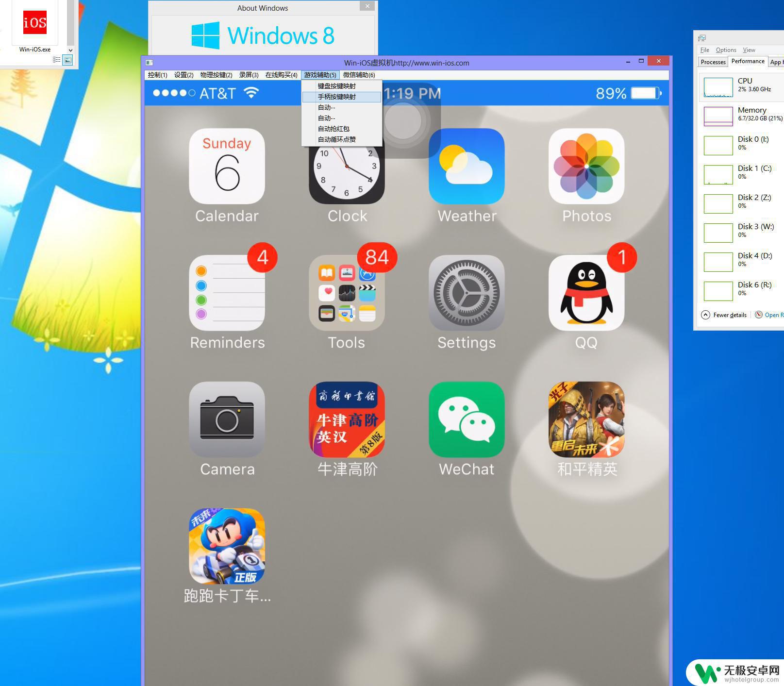784x686 pixels.
Task: Open the 牛津高阶 dictionary app
Action: click(x=347, y=419)
